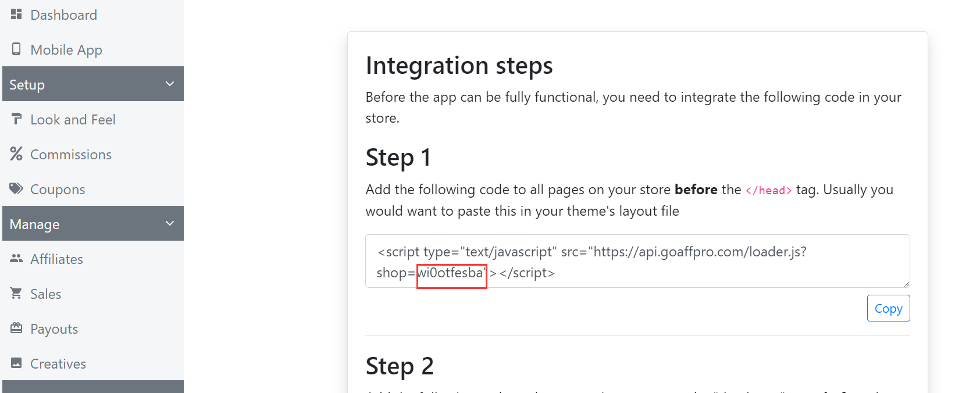Screen dimensions: 980x393
Task: Click the Dashboard grid icon
Action: (16, 14)
